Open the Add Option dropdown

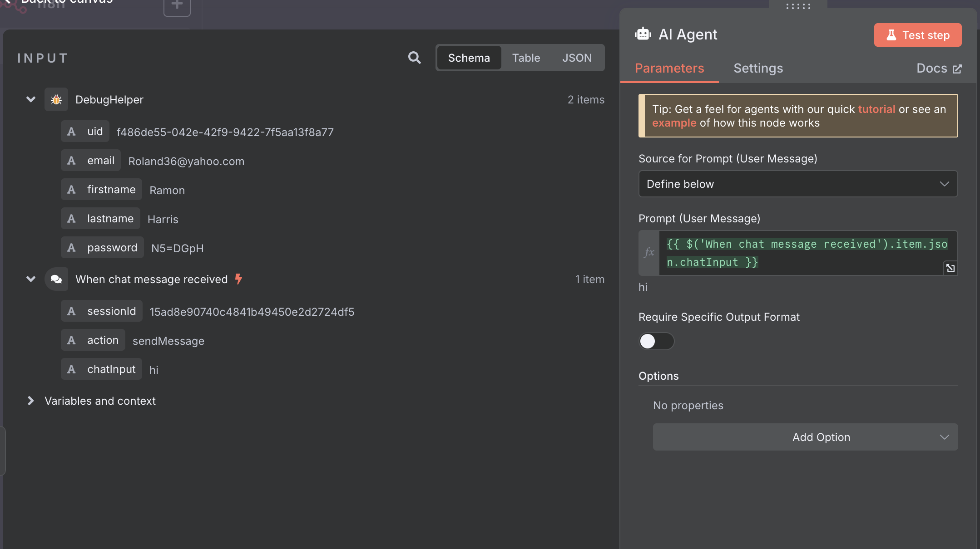click(x=805, y=437)
